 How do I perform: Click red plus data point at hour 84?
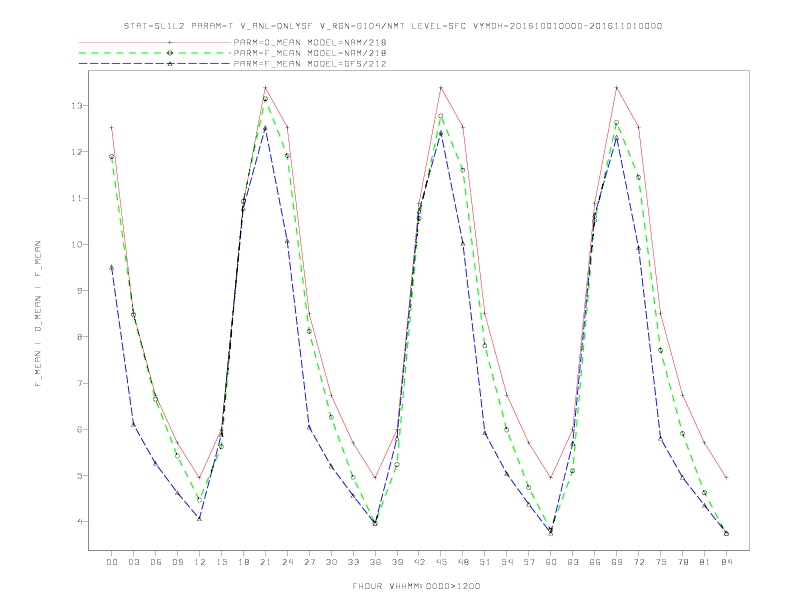click(726, 477)
